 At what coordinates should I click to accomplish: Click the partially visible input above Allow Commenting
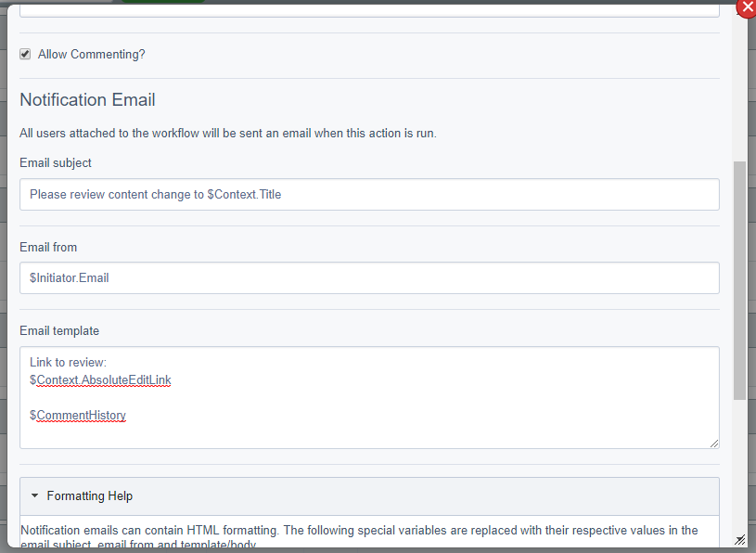(x=371, y=7)
